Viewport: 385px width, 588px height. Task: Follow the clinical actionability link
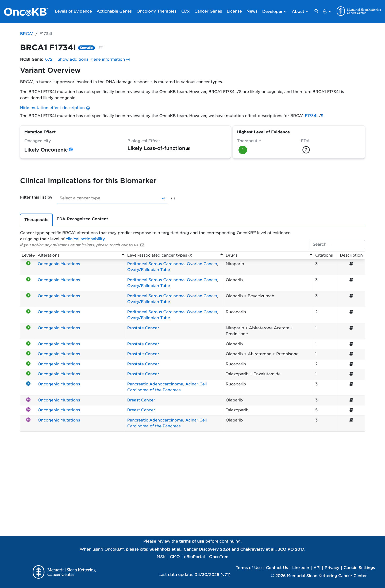85,239
